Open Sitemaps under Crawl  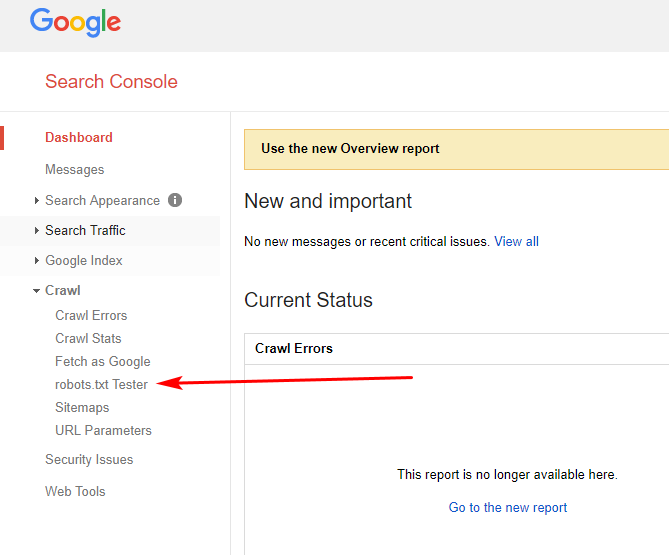(x=82, y=407)
